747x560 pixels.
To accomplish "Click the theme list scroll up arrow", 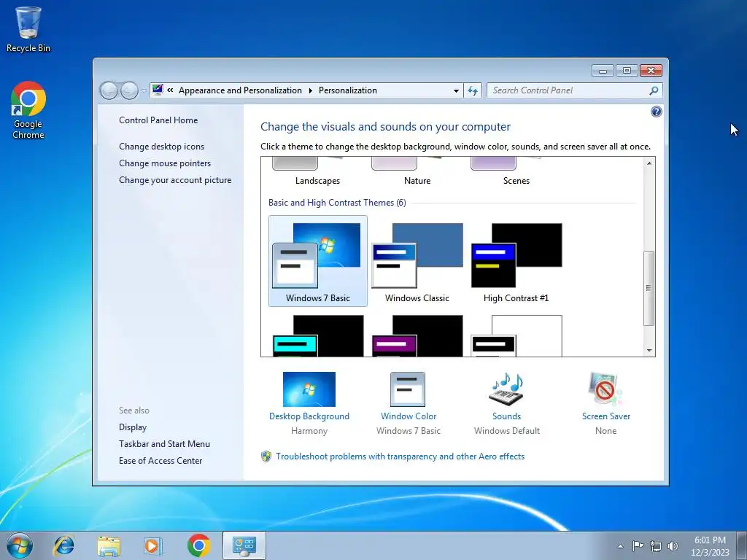I will (649, 163).
